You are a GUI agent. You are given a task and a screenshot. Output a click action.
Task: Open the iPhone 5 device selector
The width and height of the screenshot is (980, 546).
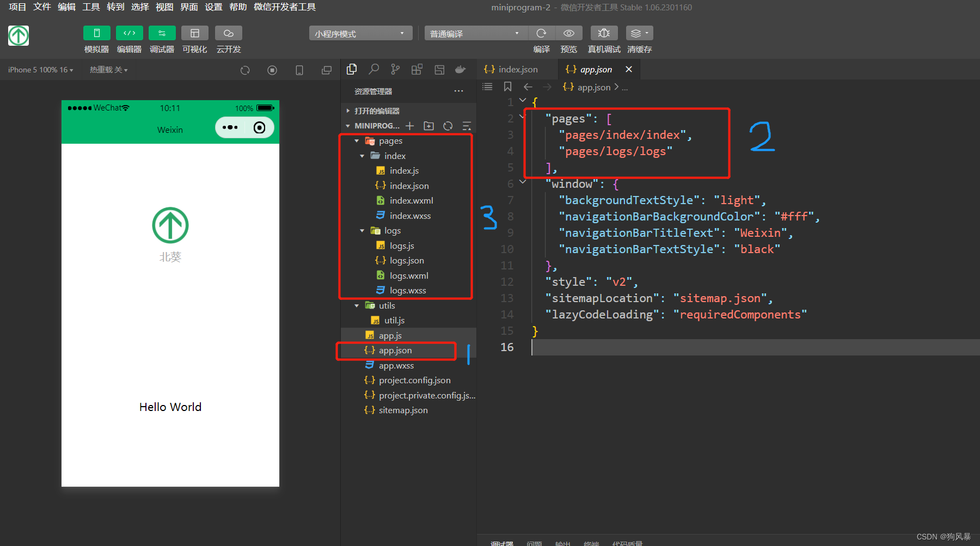click(40, 70)
